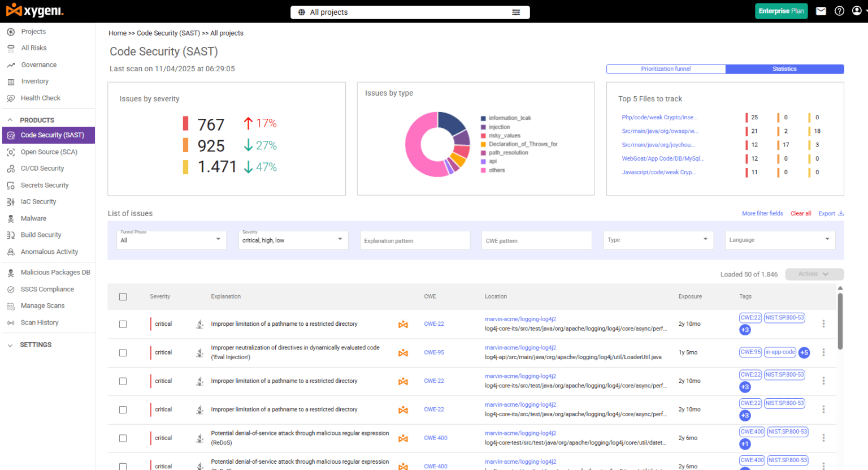868x470 pixels.
Task: Click the help question mark icon
Action: [x=839, y=11]
